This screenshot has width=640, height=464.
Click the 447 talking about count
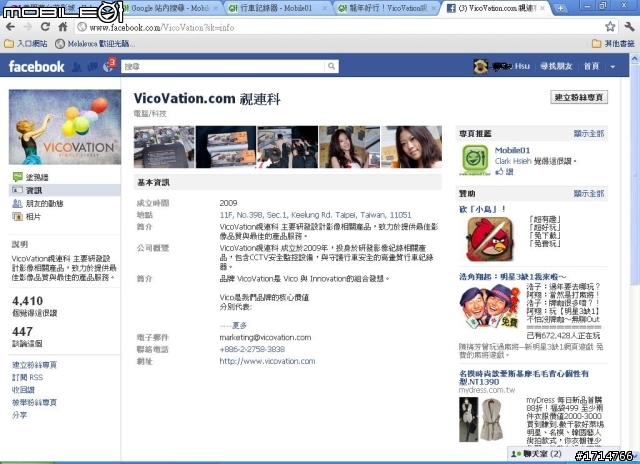22,331
